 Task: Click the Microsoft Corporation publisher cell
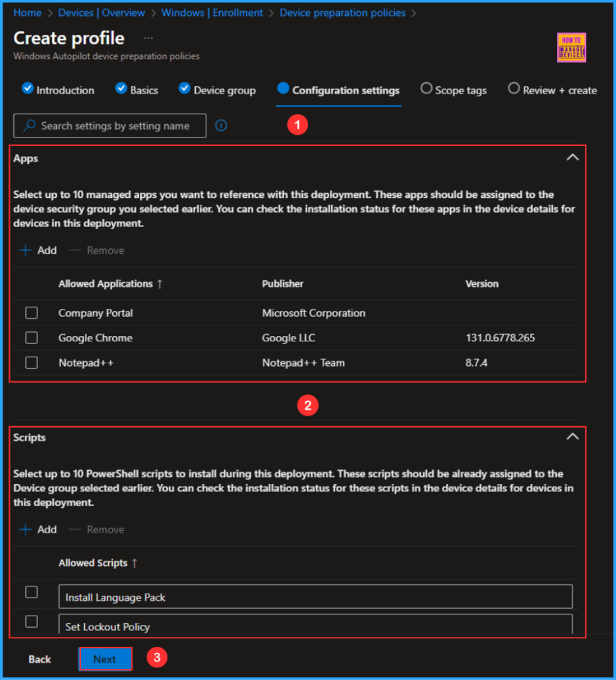click(313, 313)
